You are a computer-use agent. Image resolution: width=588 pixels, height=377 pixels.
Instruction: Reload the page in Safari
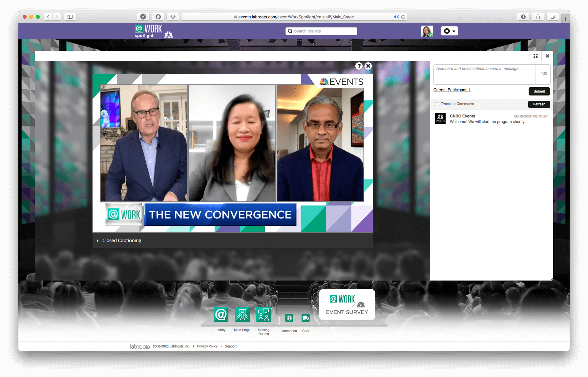coord(403,17)
